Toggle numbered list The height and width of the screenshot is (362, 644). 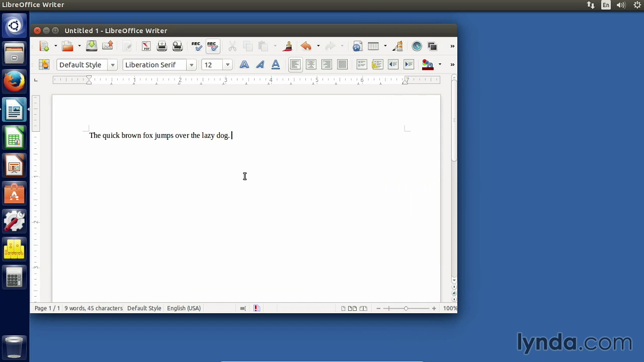(x=362, y=64)
